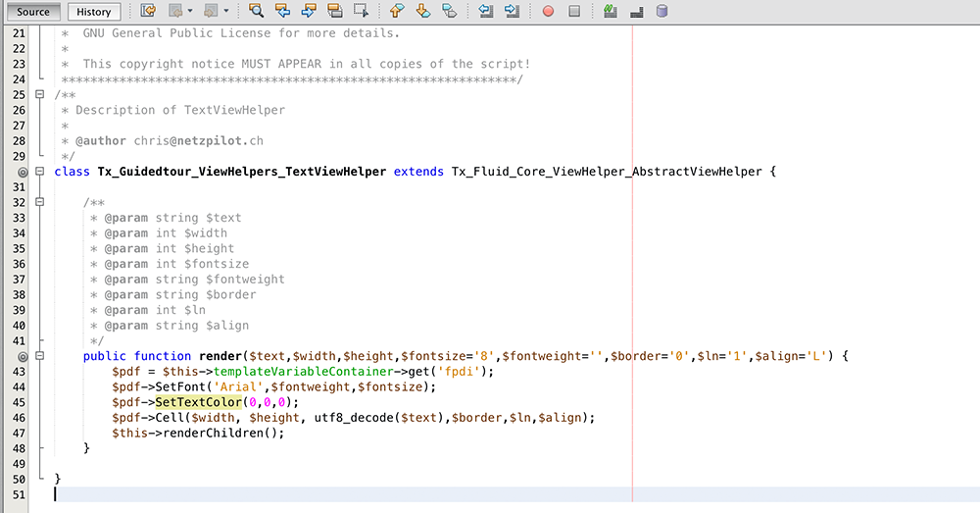Click the Find Selection magnifier icon
980x513 pixels.
[x=257, y=12]
